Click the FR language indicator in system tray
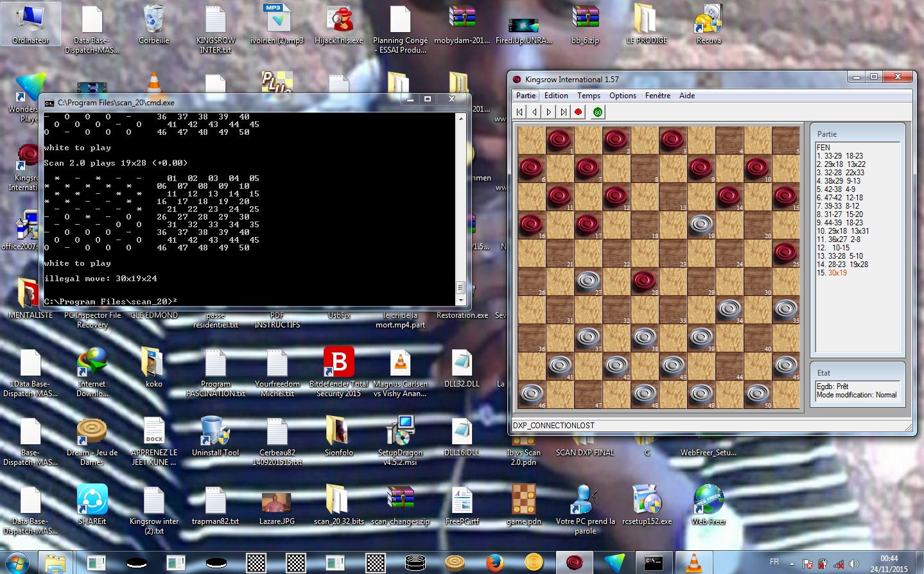Screen dimensions: 924x574 [x=775, y=562]
